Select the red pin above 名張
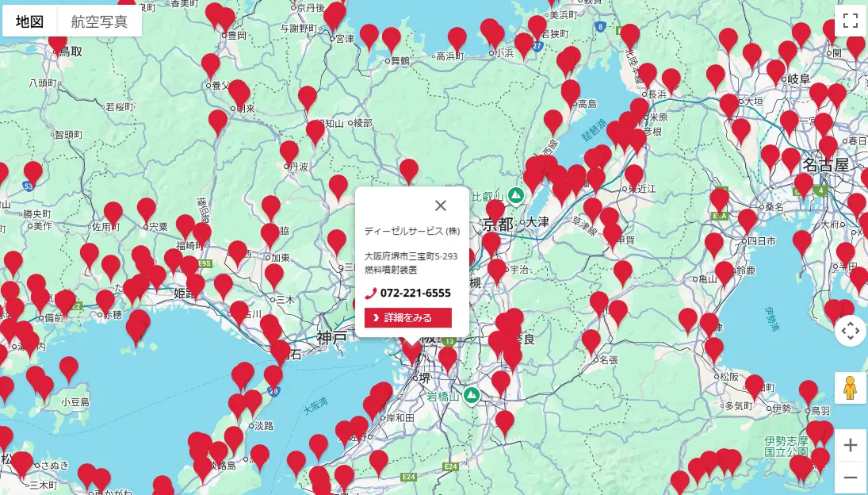The width and height of the screenshot is (868, 495). 591,340
